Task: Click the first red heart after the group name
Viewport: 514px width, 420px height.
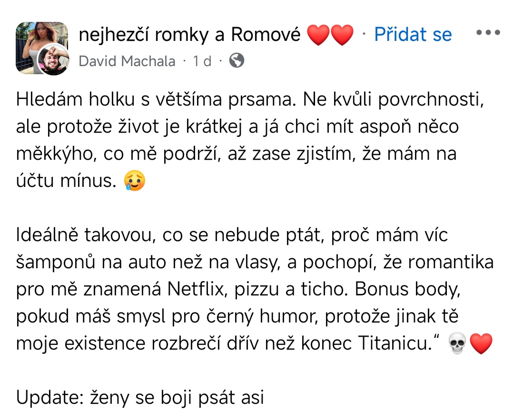Action: pos(318,35)
